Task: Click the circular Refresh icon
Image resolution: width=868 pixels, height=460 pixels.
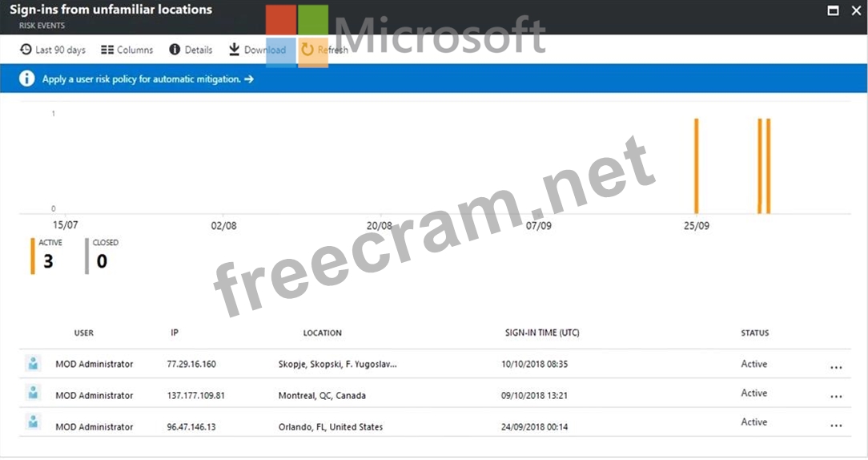Action: (x=307, y=50)
